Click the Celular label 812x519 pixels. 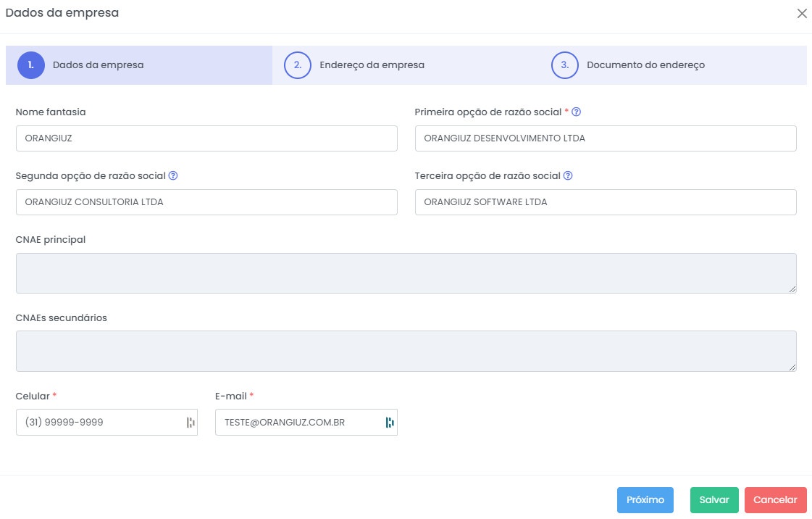[x=33, y=396]
